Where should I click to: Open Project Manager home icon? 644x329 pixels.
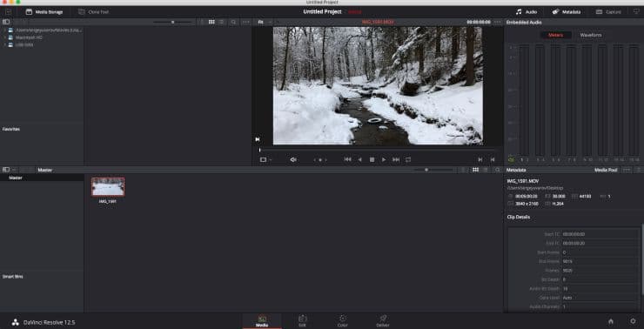pos(611,321)
